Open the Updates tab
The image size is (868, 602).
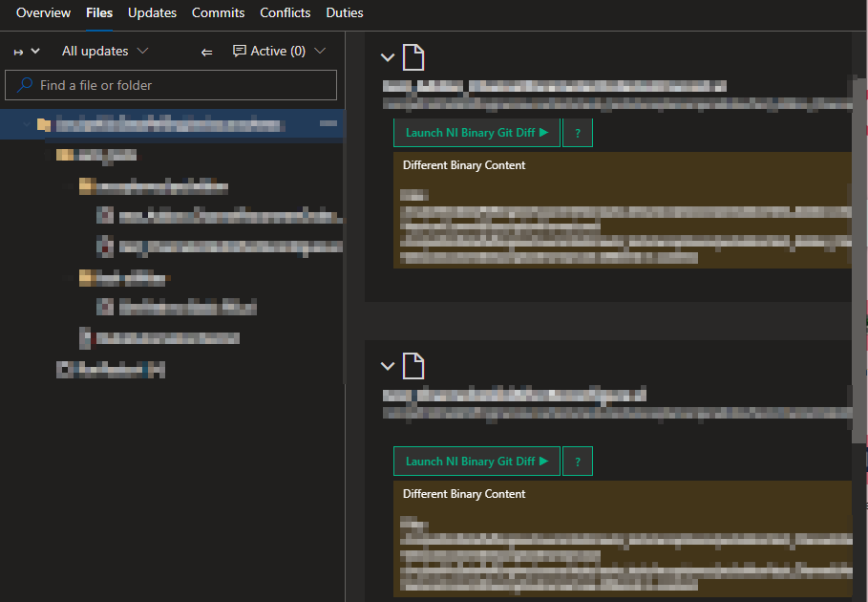tap(152, 12)
